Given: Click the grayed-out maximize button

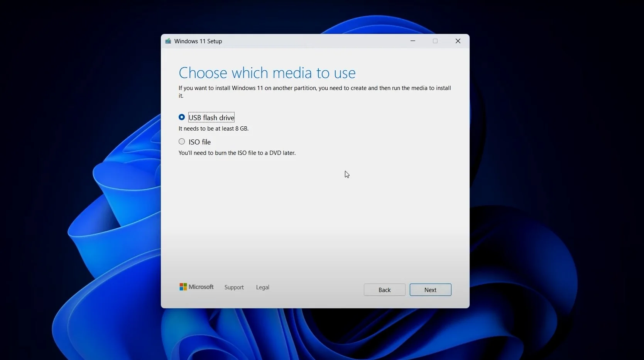Looking at the screenshot, I should pos(435,41).
